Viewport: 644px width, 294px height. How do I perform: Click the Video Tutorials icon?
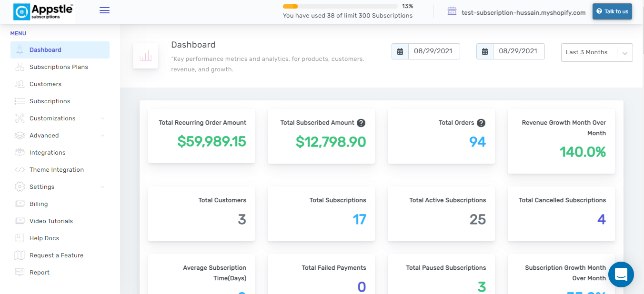click(x=20, y=221)
